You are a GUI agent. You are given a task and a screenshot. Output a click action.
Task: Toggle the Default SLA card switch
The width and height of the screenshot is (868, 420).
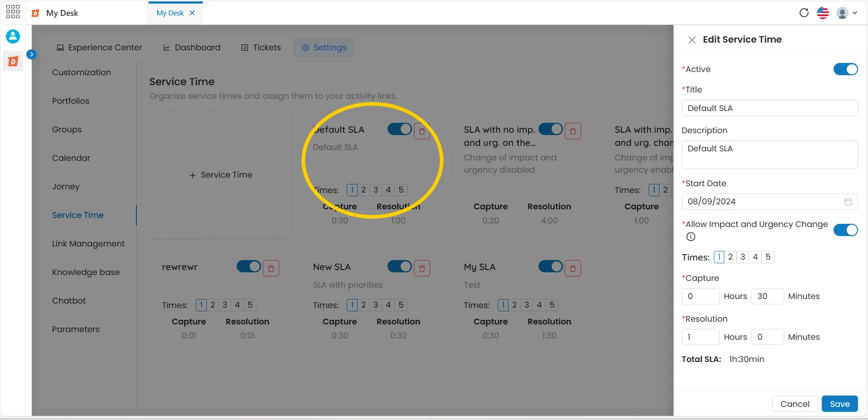[x=400, y=129]
